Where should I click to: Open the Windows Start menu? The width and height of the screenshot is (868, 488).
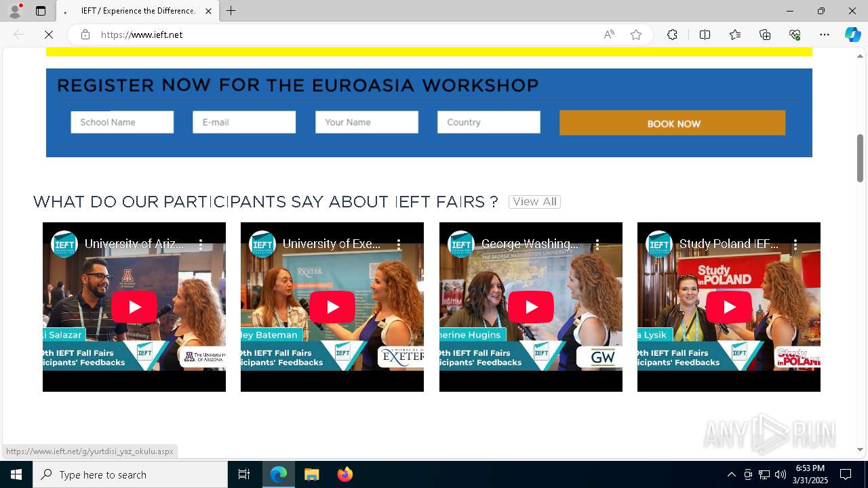[16, 474]
